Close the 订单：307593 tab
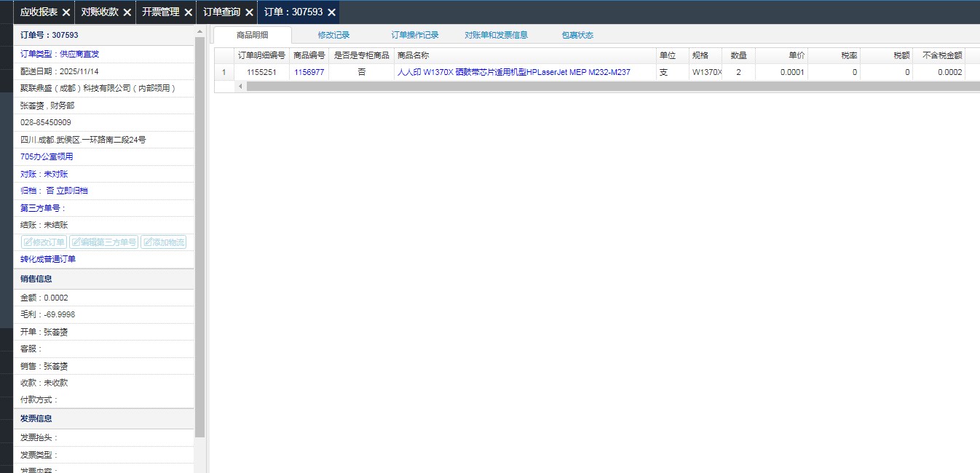980x473 pixels. pyautogui.click(x=331, y=12)
